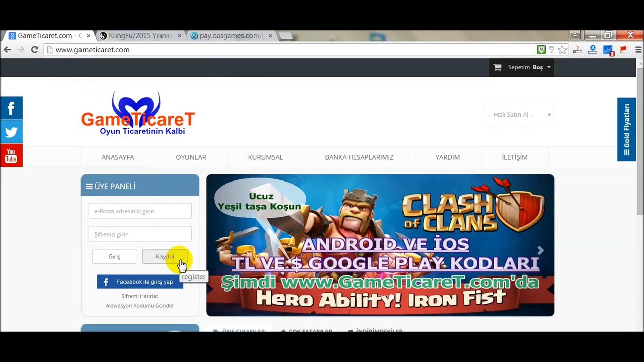644x362 pixels.
Task: Open a new browser tab
Action: point(286,36)
